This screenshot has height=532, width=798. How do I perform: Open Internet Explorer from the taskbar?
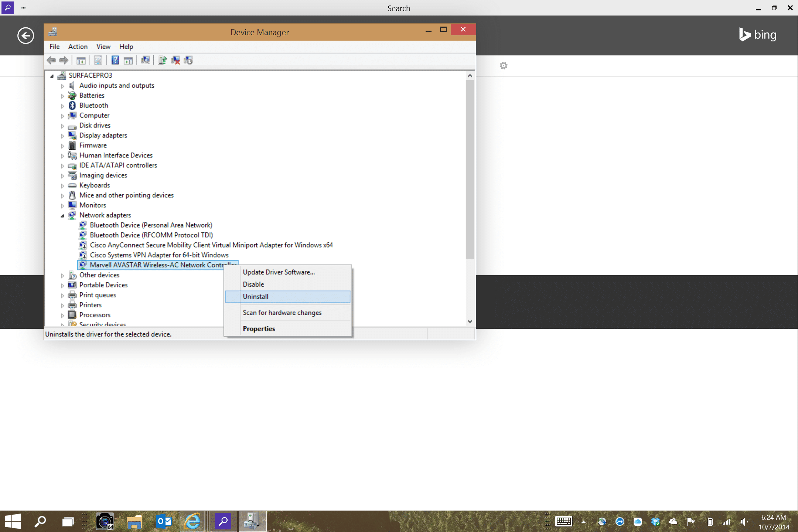click(x=192, y=521)
